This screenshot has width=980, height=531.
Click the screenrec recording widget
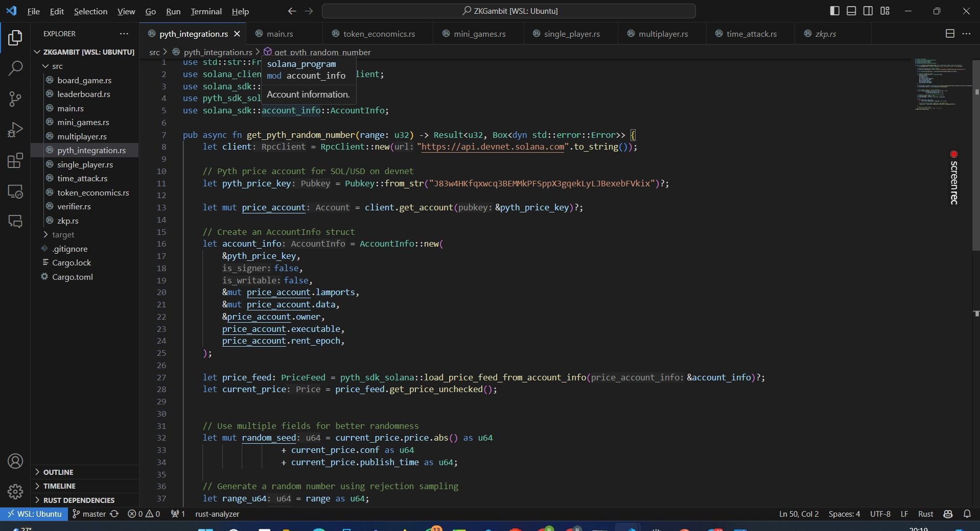[953, 177]
